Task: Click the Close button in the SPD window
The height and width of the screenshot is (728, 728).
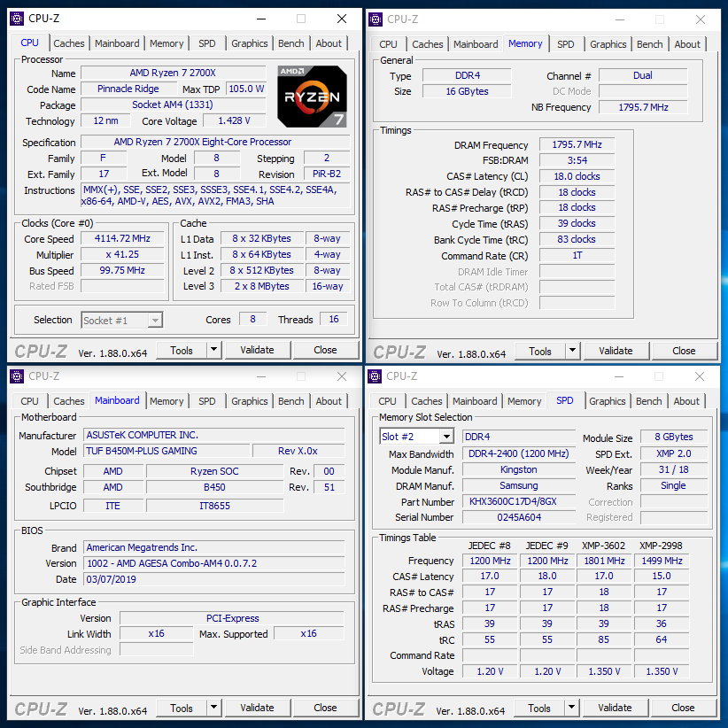Action: point(683,708)
